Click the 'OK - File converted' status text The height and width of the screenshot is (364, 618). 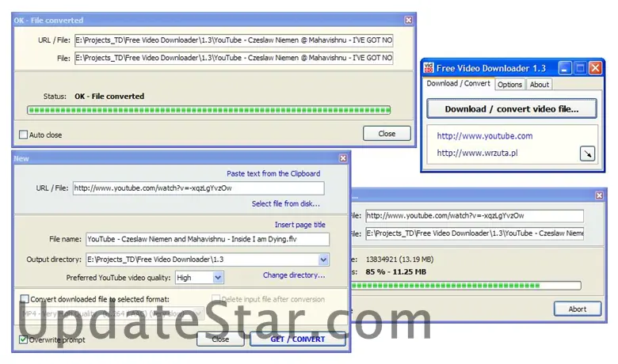coord(109,97)
